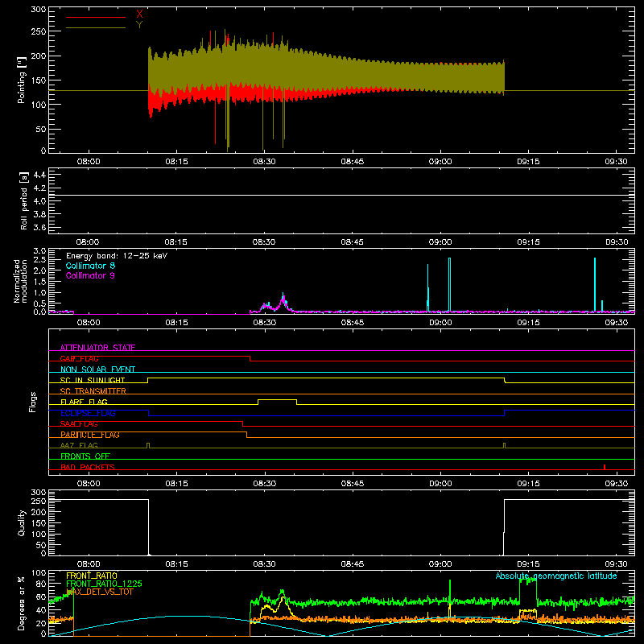Viewport: 644px width, 644px height.
Task: Click the red BAD_PACKETS tick near 09:28
Action: pyautogui.click(x=605, y=467)
